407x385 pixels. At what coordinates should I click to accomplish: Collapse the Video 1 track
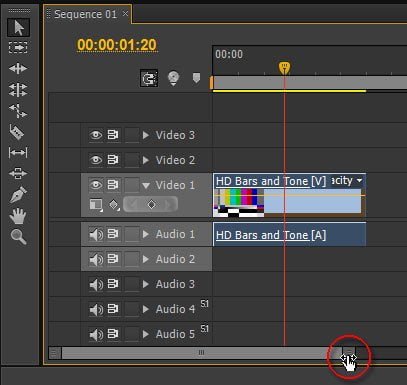point(146,186)
